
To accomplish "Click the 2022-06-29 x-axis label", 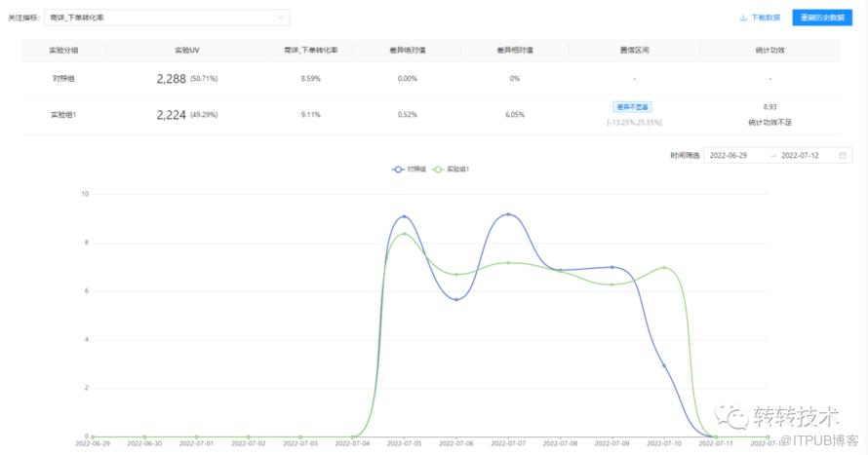I will [93, 443].
